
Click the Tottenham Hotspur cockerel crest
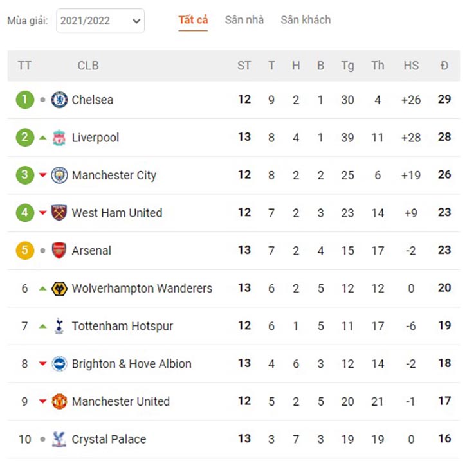pos(59,326)
